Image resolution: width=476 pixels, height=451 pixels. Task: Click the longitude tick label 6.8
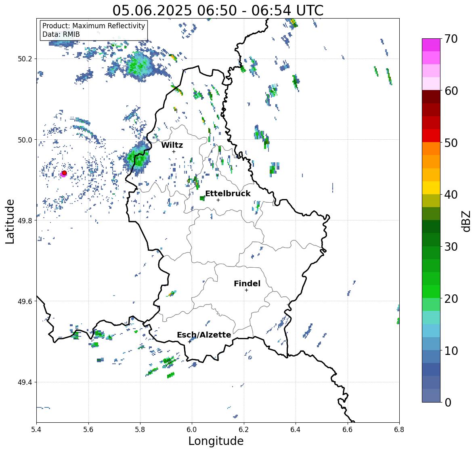[399, 429]
